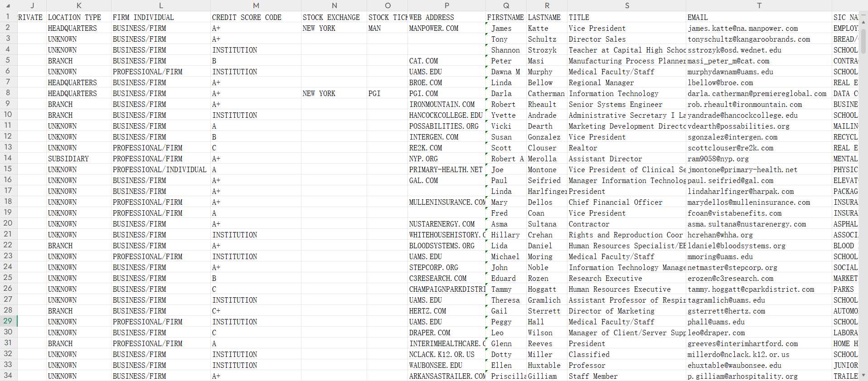Select row 14 header
Screen dimensions: 868x381
click(8, 158)
